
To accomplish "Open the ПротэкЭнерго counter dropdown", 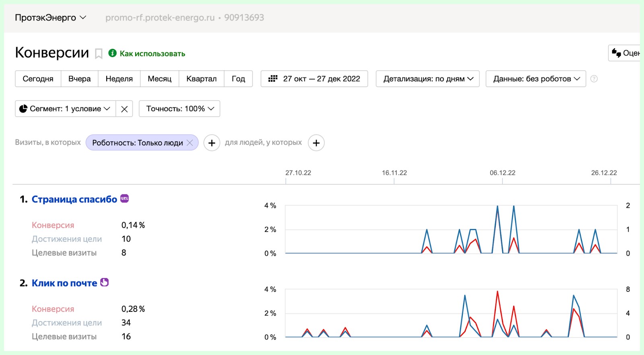I will (51, 18).
